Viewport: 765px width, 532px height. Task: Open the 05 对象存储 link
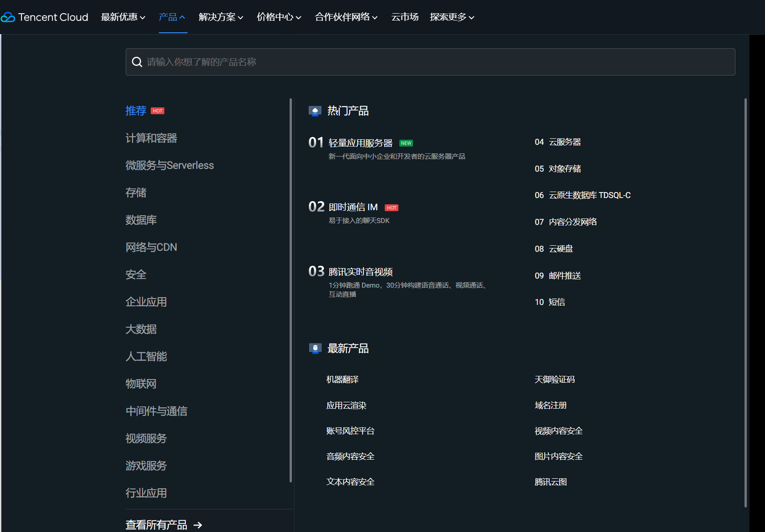pyautogui.click(x=558, y=169)
